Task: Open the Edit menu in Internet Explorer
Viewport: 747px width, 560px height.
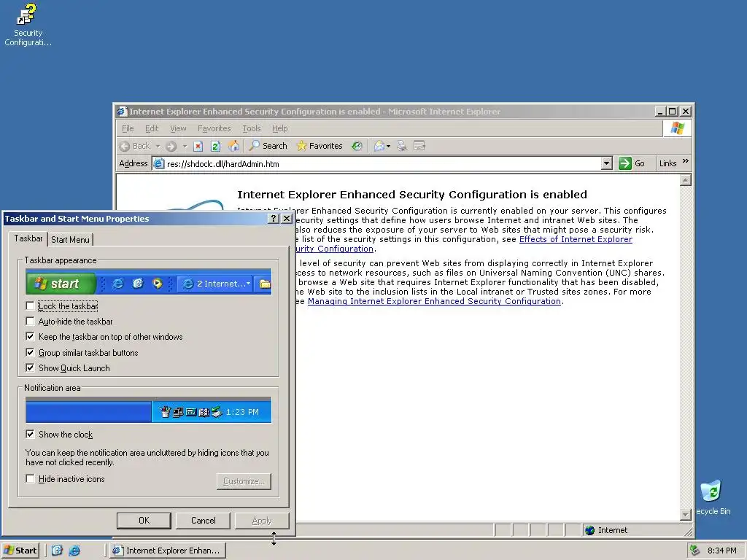Action: [x=152, y=128]
